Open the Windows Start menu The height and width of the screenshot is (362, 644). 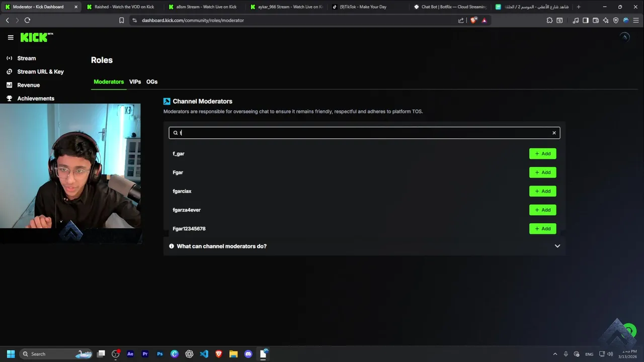click(11, 354)
